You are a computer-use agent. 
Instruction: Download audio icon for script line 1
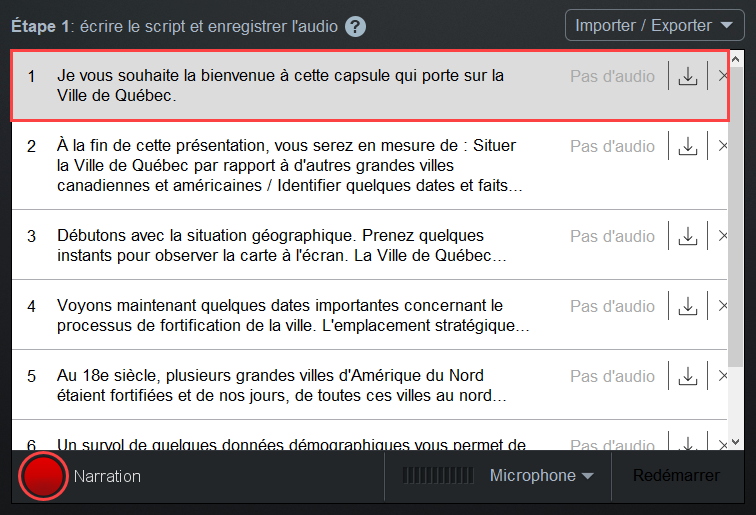(x=688, y=76)
